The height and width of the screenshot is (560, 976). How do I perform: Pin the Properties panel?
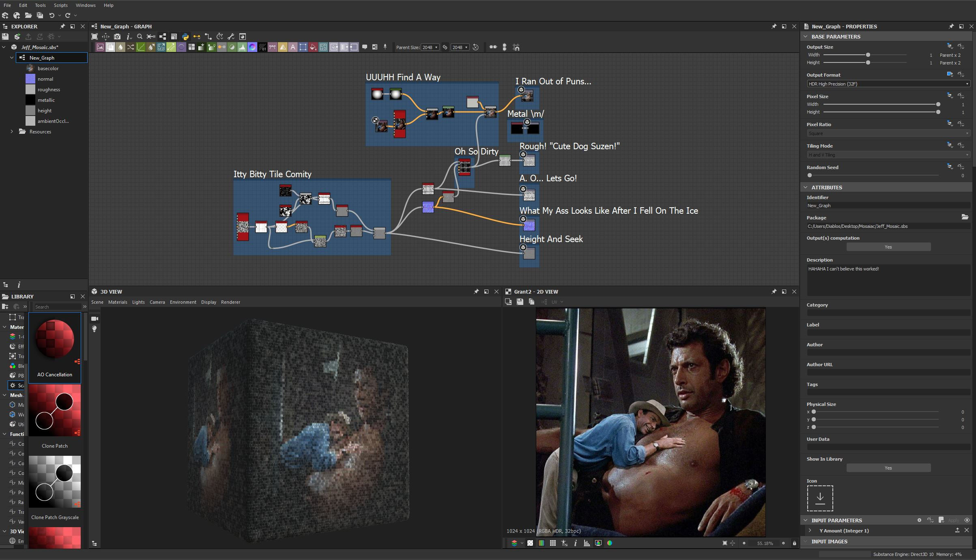tap(951, 26)
